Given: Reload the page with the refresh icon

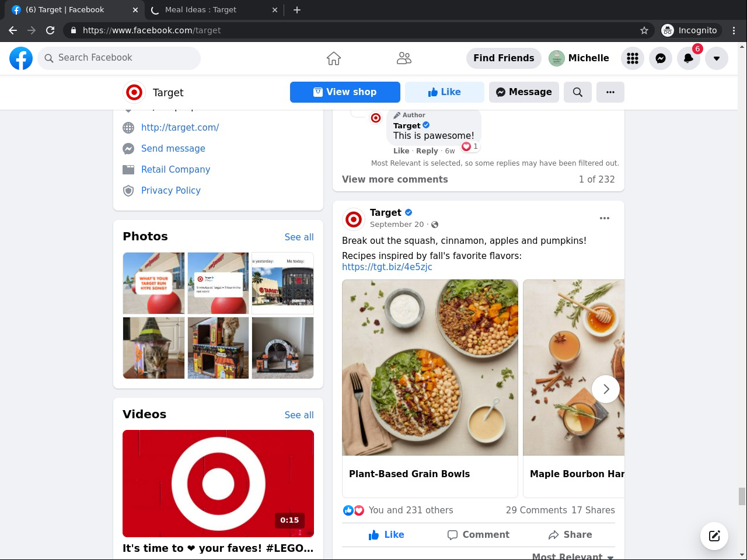Looking at the screenshot, I should [50, 30].
